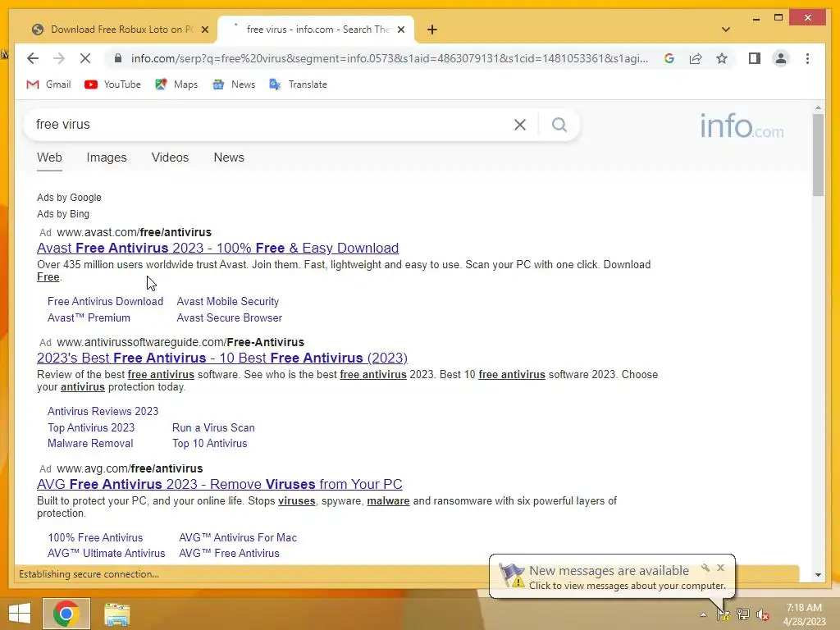Image resolution: width=840 pixels, height=630 pixels.
Task: Open Avast Free Antivirus 2023 ad link
Action: [217, 248]
